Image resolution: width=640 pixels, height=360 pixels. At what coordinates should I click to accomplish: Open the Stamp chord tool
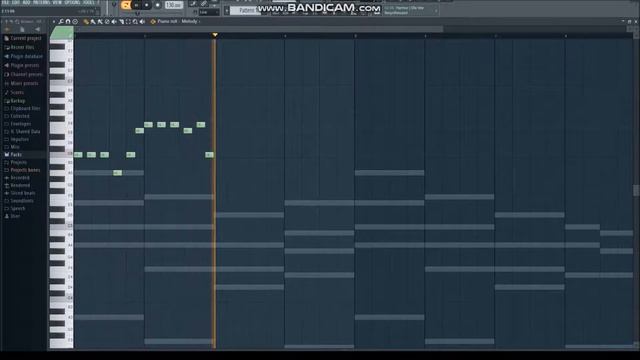coord(75,22)
